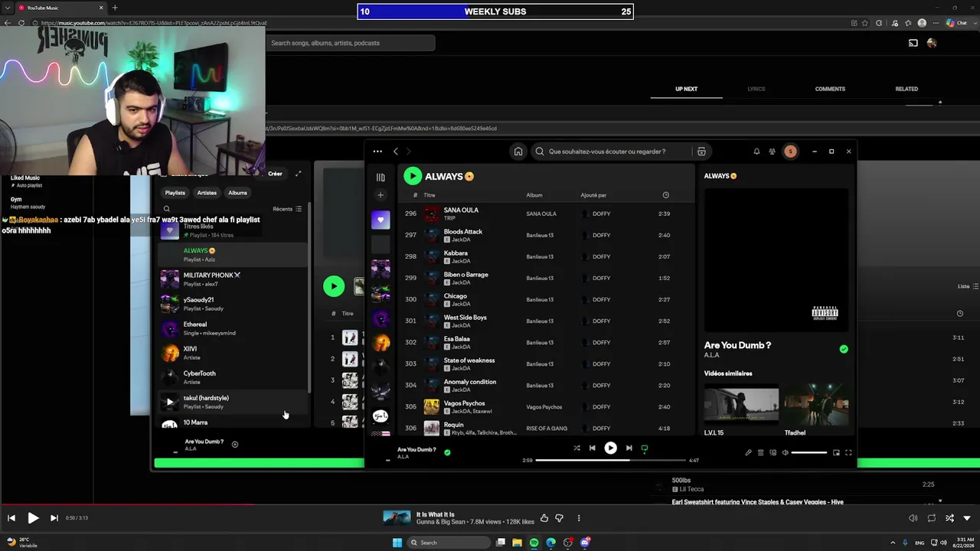Click the Spotify play button in the player bar

610,448
